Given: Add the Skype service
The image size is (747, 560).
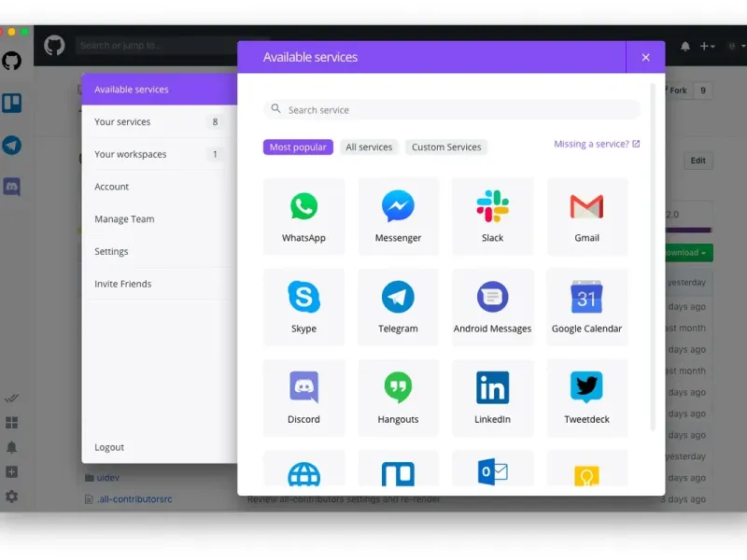Looking at the screenshot, I should point(303,307).
